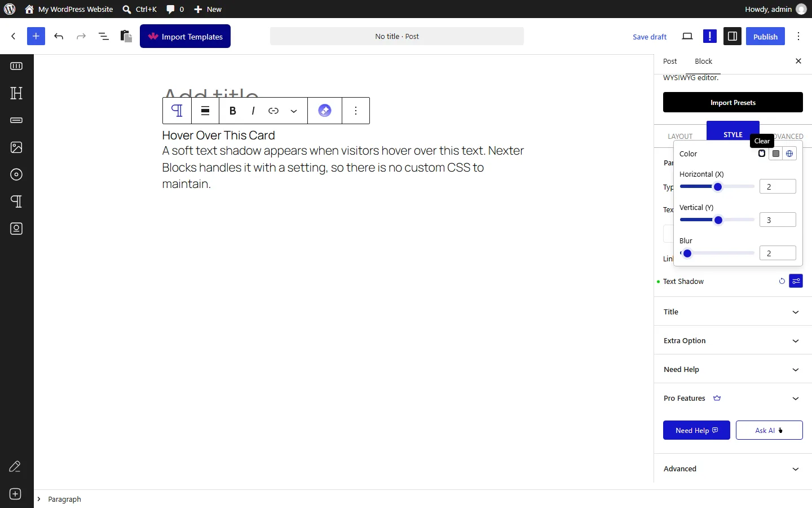Expand the Advanced section
Image resolution: width=812 pixels, height=508 pixels.
(x=733, y=468)
